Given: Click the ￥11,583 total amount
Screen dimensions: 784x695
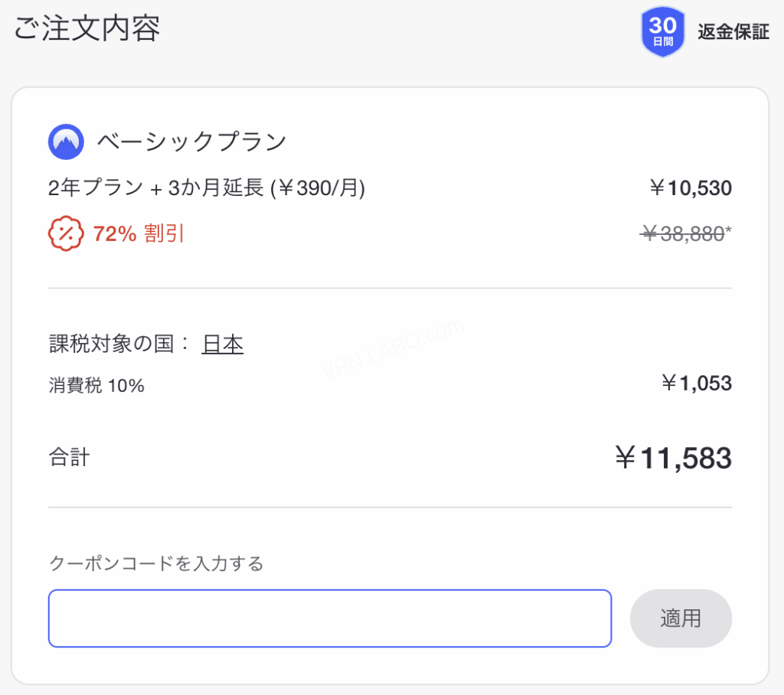Looking at the screenshot, I should (673, 458).
